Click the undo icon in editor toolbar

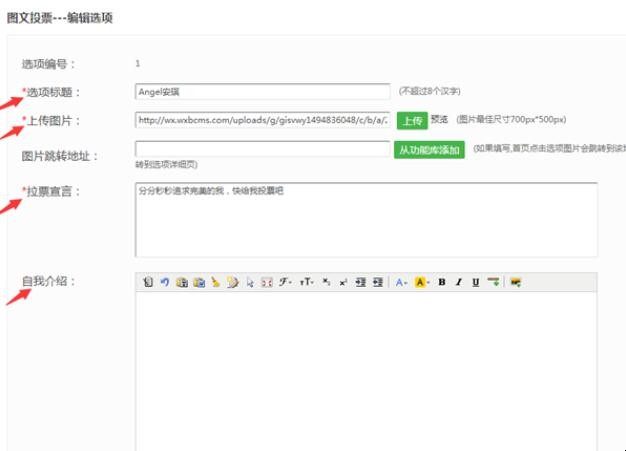(x=164, y=283)
